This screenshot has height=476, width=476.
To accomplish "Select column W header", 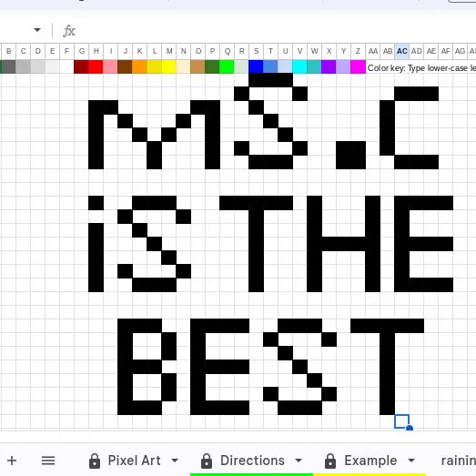I will [315, 51].
